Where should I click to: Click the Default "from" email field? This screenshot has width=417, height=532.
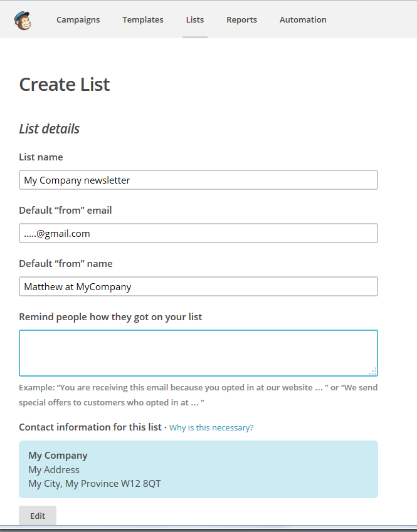[x=198, y=233]
